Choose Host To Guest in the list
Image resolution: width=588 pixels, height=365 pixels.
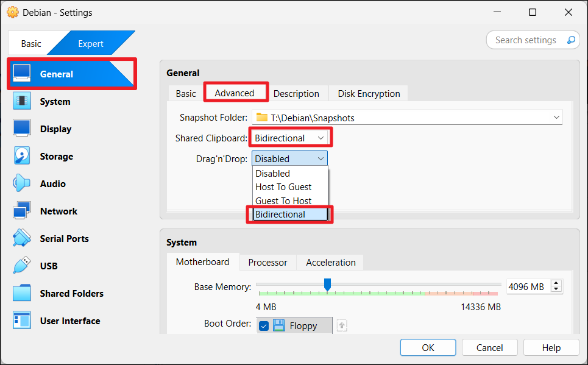(290, 187)
